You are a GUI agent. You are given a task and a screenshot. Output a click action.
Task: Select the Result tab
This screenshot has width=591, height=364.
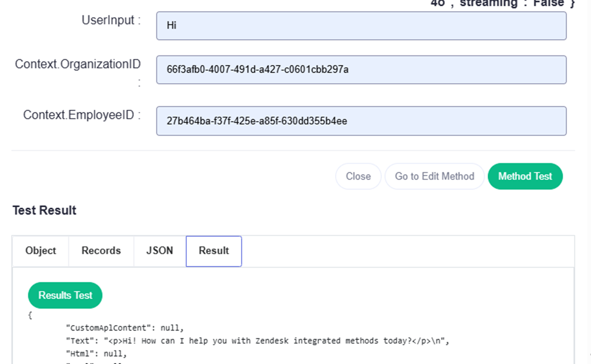[x=213, y=251]
